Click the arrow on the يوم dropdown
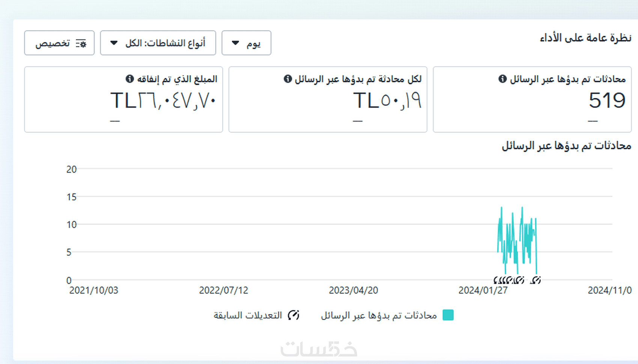 (235, 43)
